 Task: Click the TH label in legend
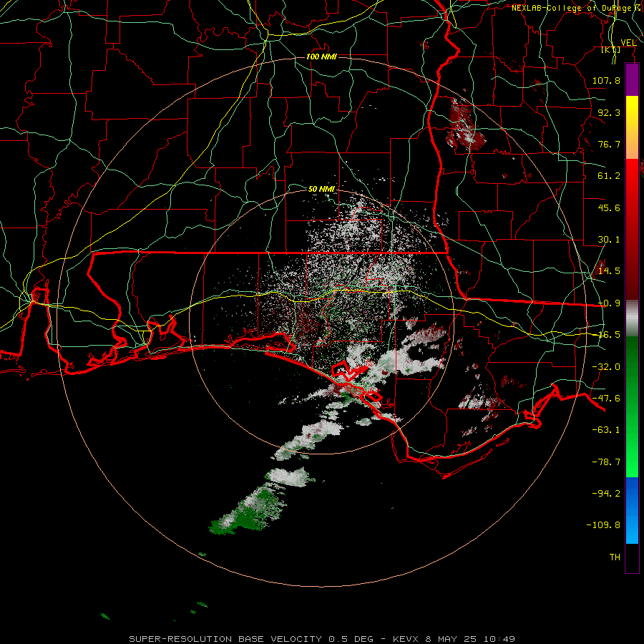[x=615, y=557]
